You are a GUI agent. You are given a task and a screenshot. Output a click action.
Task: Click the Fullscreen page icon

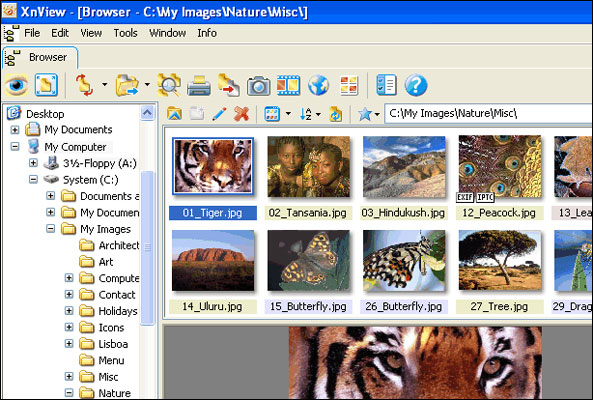46,85
